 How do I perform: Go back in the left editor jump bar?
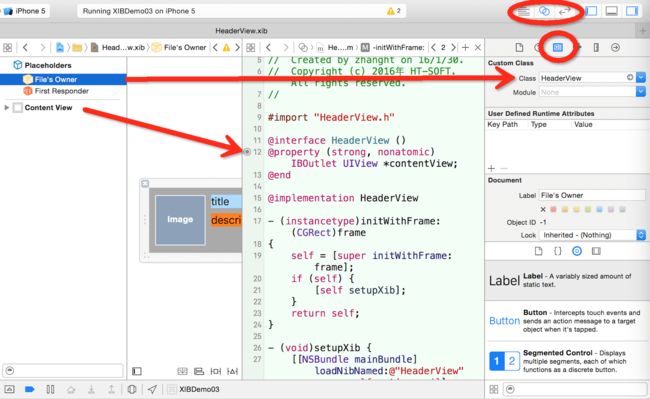pos(25,48)
